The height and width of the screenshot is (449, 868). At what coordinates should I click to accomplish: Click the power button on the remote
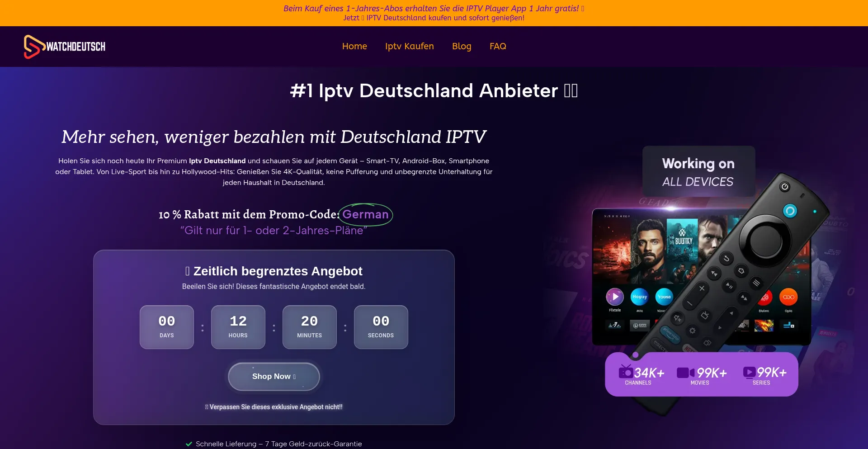pyautogui.click(x=785, y=186)
